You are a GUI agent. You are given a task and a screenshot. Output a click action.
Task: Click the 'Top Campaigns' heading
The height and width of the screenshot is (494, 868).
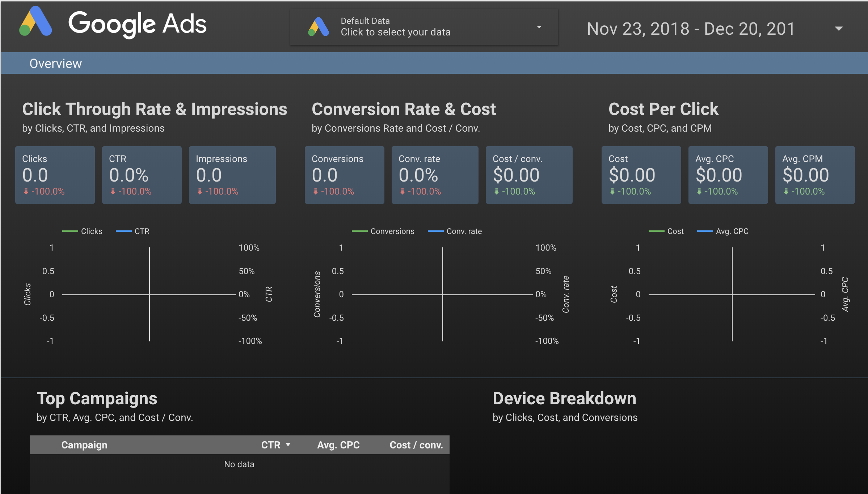point(97,399)
